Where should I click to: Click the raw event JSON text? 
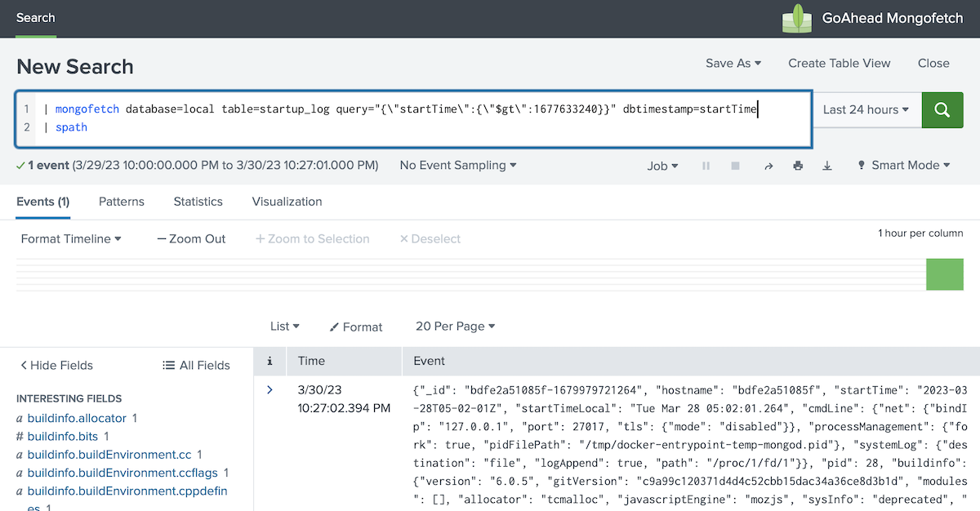(x=691, y=446)
